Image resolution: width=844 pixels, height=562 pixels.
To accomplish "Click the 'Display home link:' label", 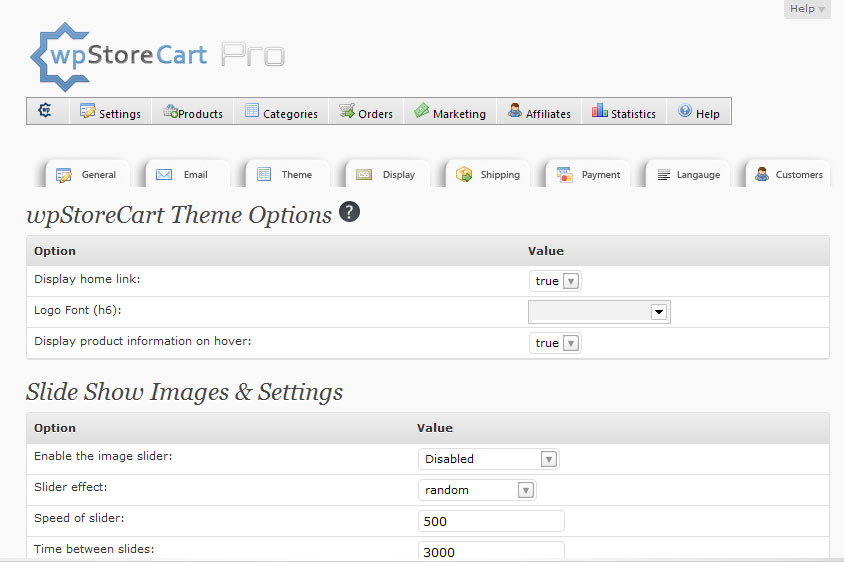I will coord(87,279).
